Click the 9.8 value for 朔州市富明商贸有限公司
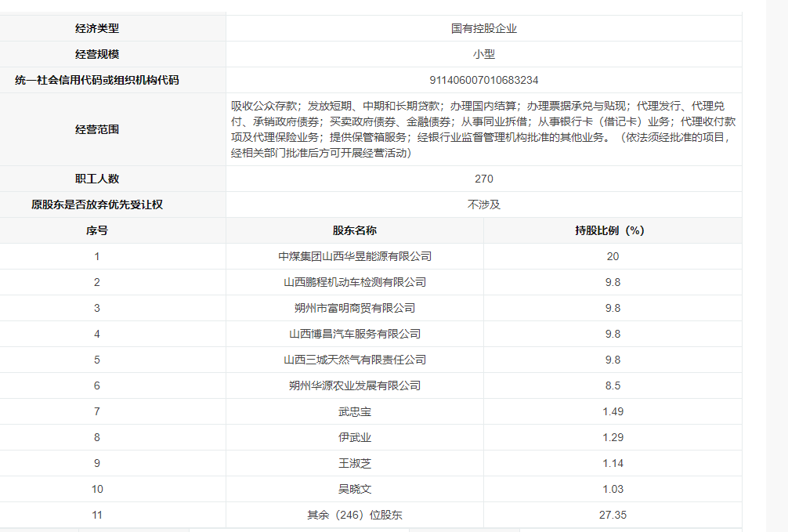 pyautogui.click(x=613, y=308)
